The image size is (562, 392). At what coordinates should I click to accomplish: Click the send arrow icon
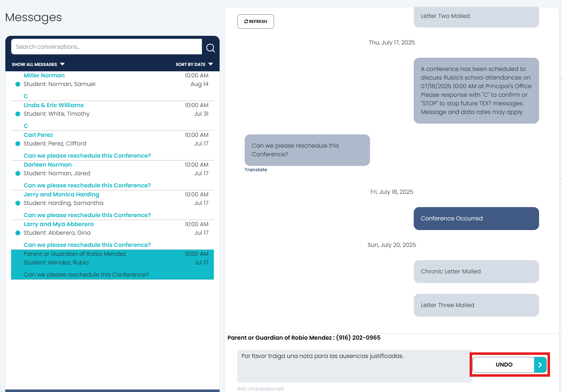pyautogui.click(x=540, y=365)
